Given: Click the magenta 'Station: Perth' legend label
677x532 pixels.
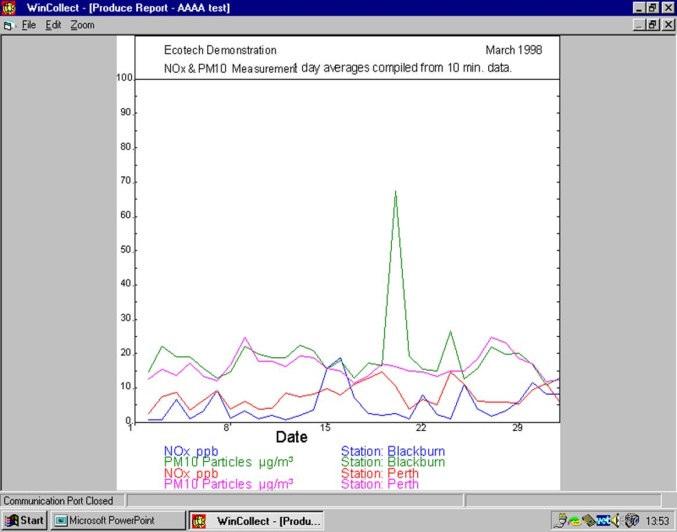Looking at the screenshot, I should (380, 484).
